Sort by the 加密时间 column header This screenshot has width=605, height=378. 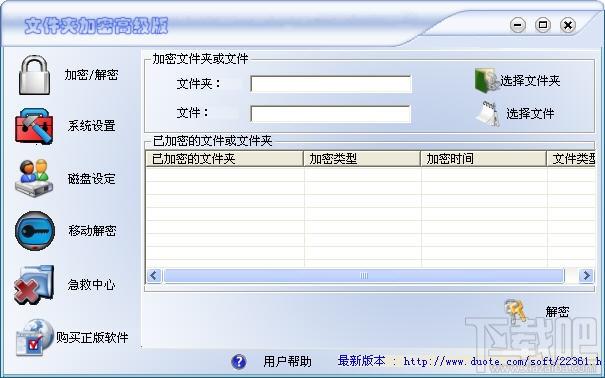(483, 159)
